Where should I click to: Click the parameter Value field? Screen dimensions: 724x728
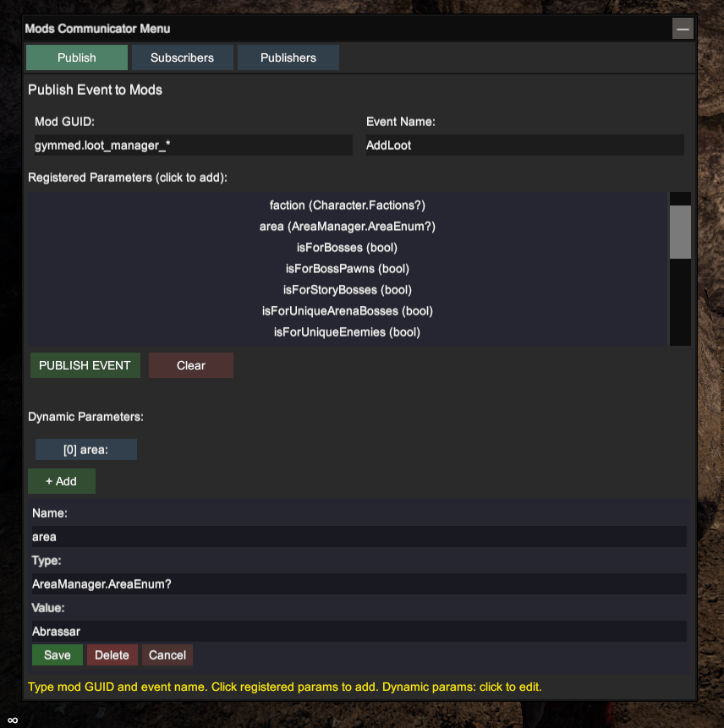[x=359, y=632]
